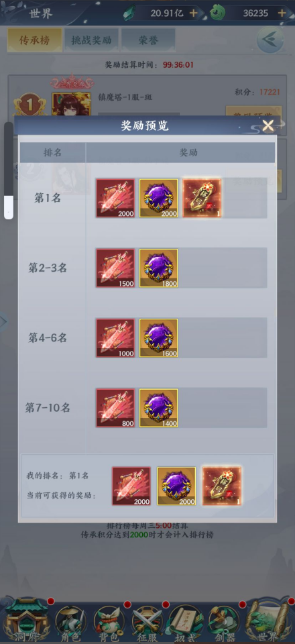Tap the red sword reward for 第1名
The width and height of the screenshot is (295, 644).
click(x=115, y=198)
